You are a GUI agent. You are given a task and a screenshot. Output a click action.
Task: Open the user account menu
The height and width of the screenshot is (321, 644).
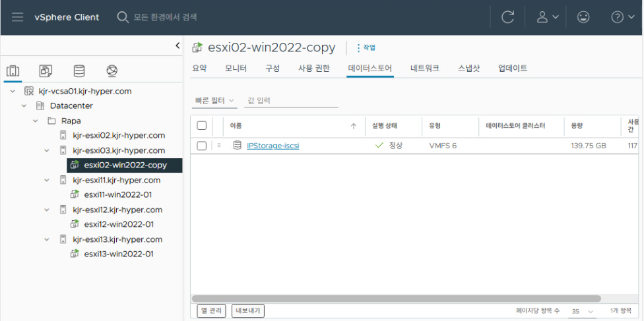coord(548,17)
